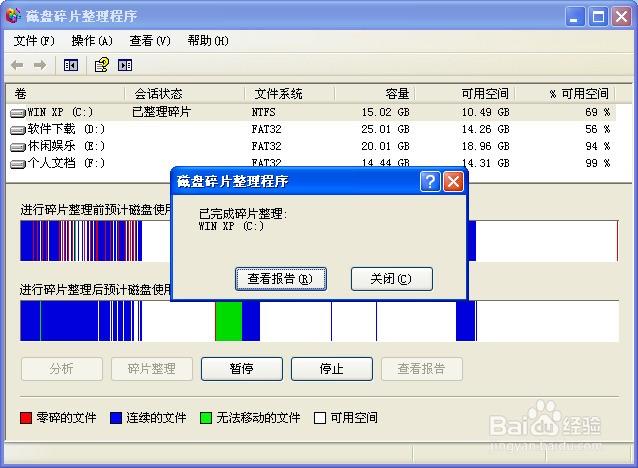Click the forward arrow toolbar icon
The image size is (638, 468).
pos(40,65)
